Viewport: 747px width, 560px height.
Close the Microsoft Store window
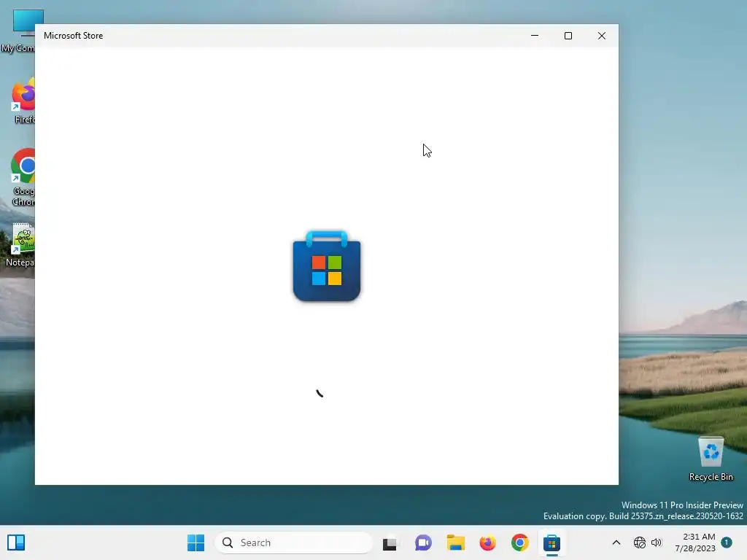click(602, 36)
